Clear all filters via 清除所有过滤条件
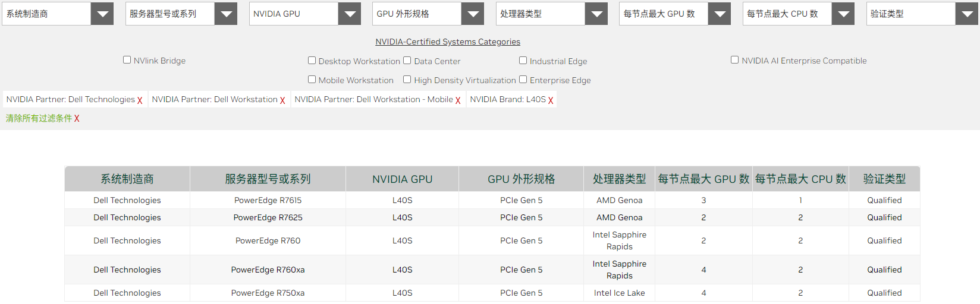 point(42,118)
